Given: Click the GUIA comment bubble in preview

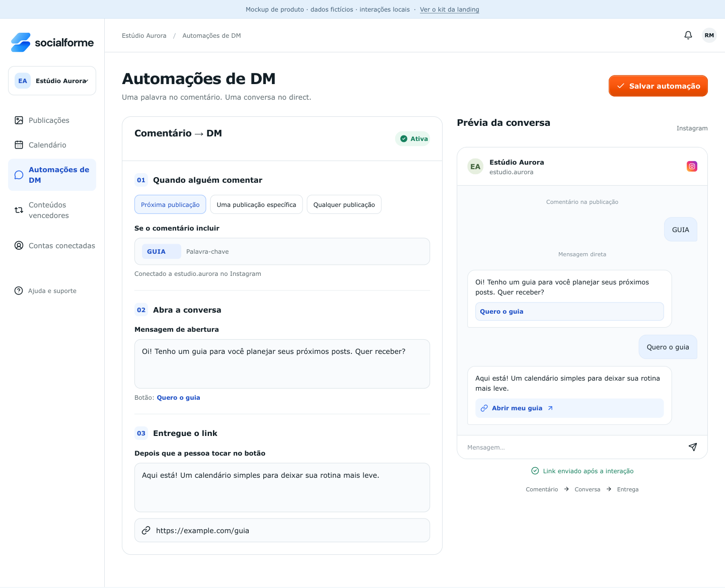Looking at the screenshot, I should click(681, 230).
